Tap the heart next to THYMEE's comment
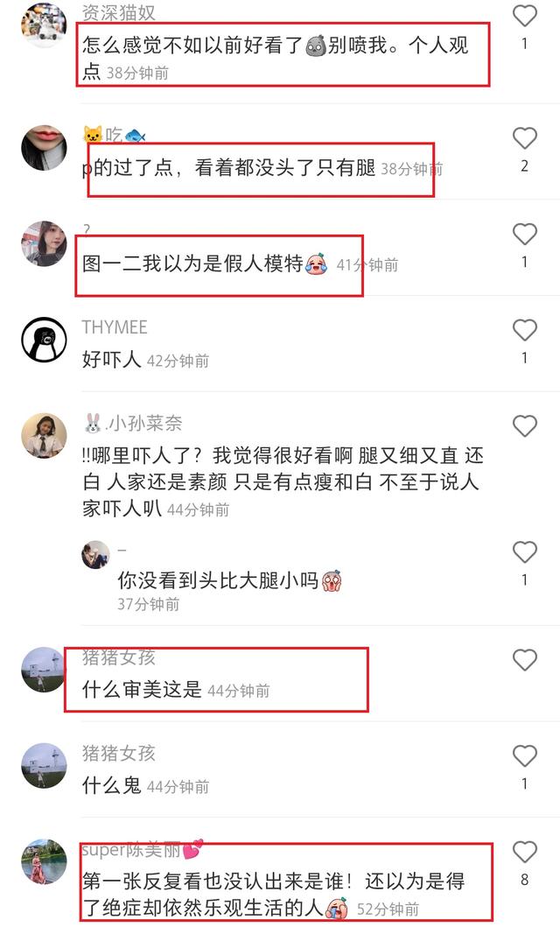560x927 pixels. click(524, 330)
